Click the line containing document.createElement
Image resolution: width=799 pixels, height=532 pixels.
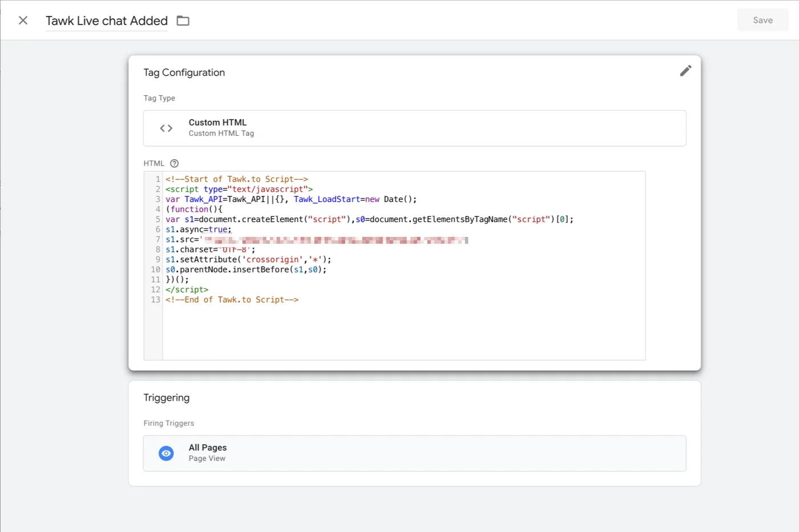coord(369,219)
